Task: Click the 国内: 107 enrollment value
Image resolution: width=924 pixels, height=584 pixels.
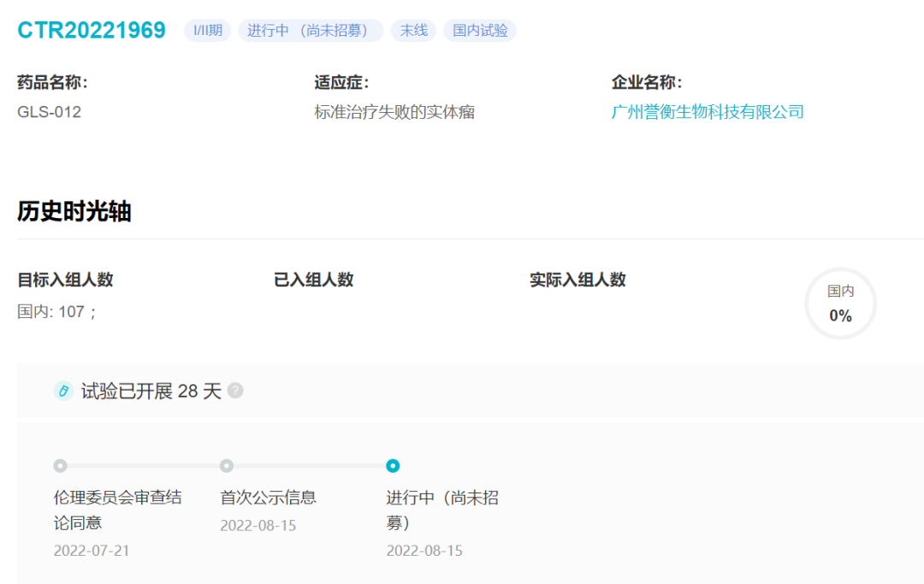Action: tap(57, 311)
